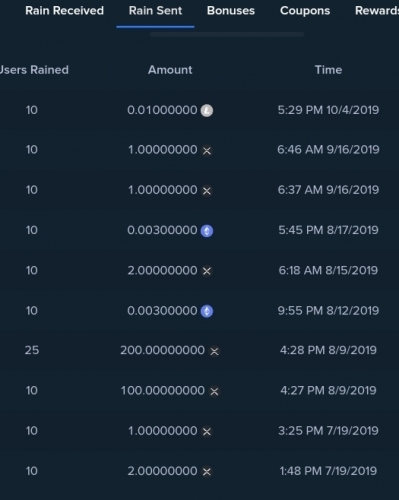This screenshot has width=399, height=500.
Task: Click Ethereum icon in 9:55 PM 8/12/2019 row
Action: pos(207,311)
